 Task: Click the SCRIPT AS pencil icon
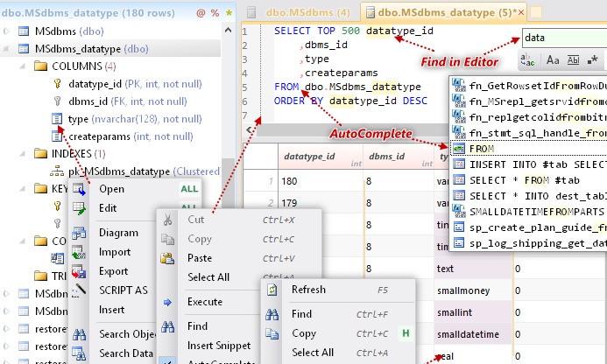pyautogui.click(x=79, y=290)
